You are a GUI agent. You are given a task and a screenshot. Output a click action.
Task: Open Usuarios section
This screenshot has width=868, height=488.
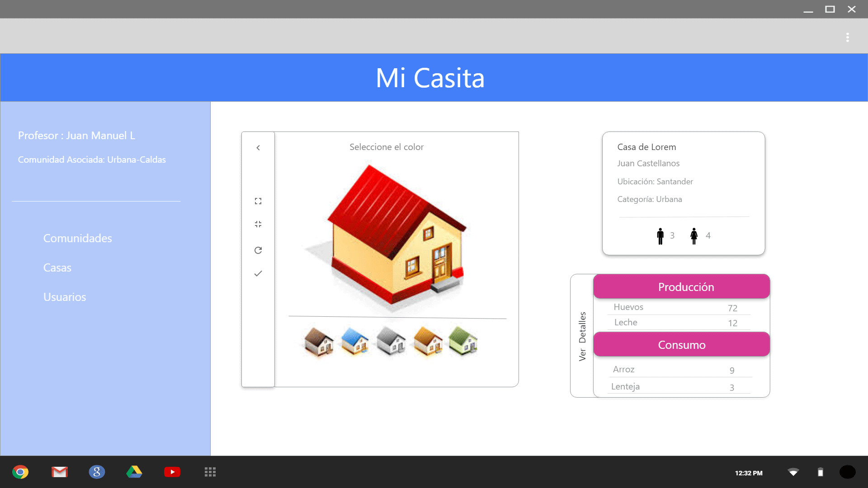65,297
